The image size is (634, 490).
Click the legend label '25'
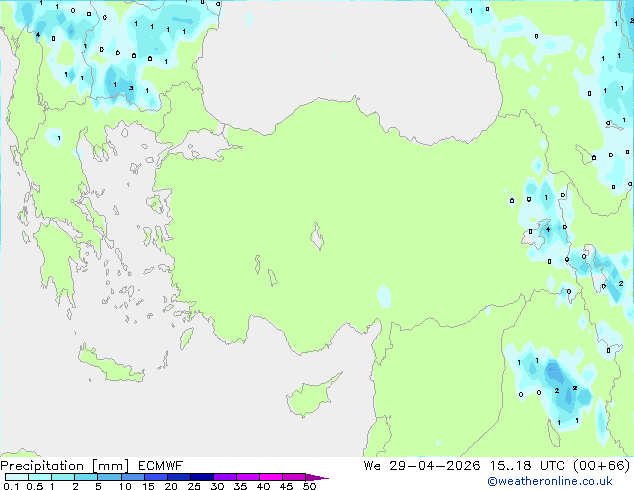(x=194, y=486)
